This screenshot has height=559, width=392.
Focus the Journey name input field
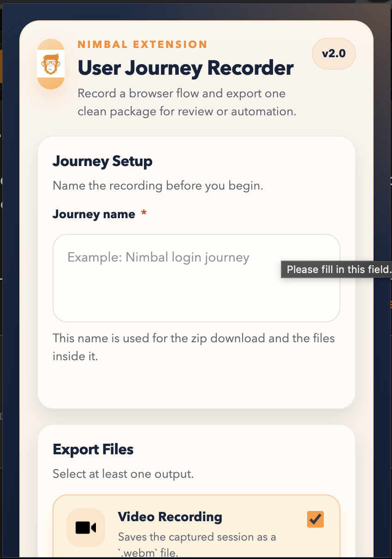coord(196,286)
